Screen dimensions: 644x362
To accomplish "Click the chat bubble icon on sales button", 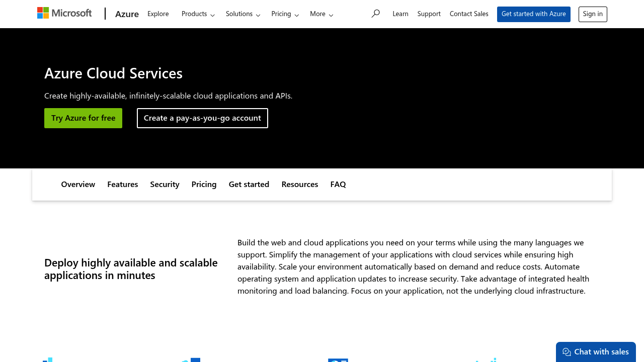I will tap(566, 352).
